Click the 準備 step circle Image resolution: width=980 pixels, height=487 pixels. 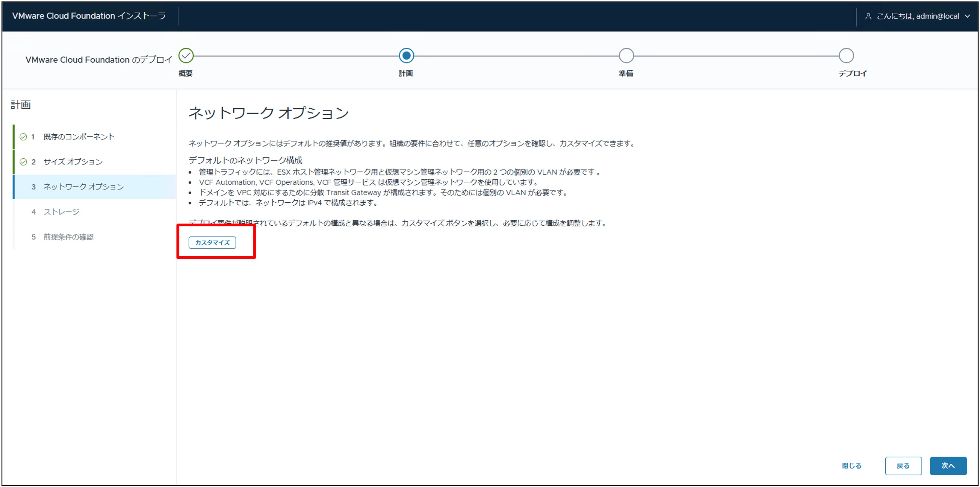[x=626, y=55]
